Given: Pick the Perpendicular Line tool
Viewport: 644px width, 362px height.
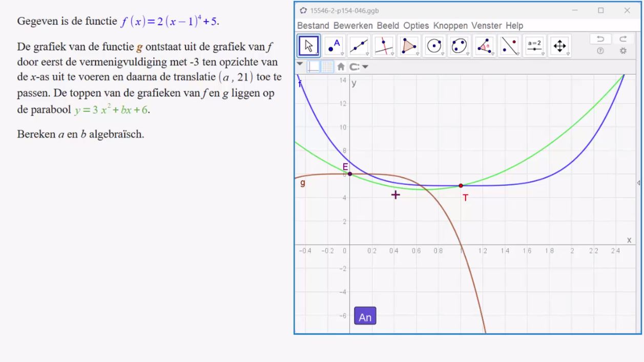Looking at the screenshot, I should [x=384, y=46].
